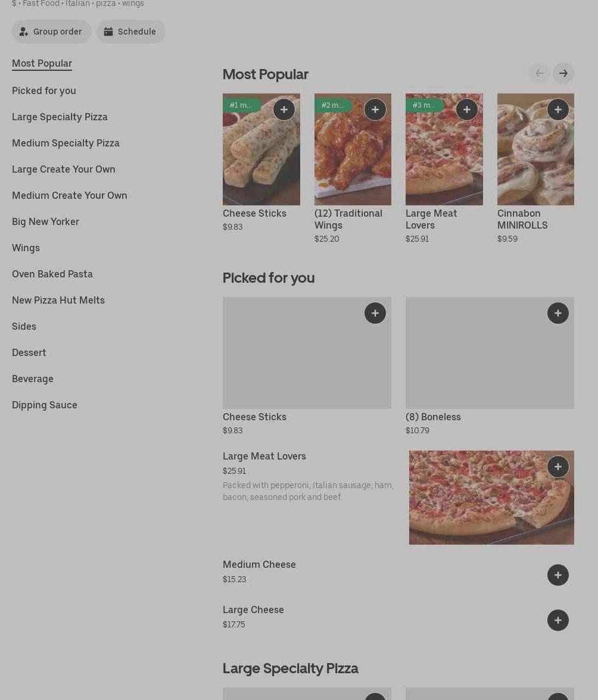
Task: Add Picked for you Cheese Sticks
Action: point(375,313)
